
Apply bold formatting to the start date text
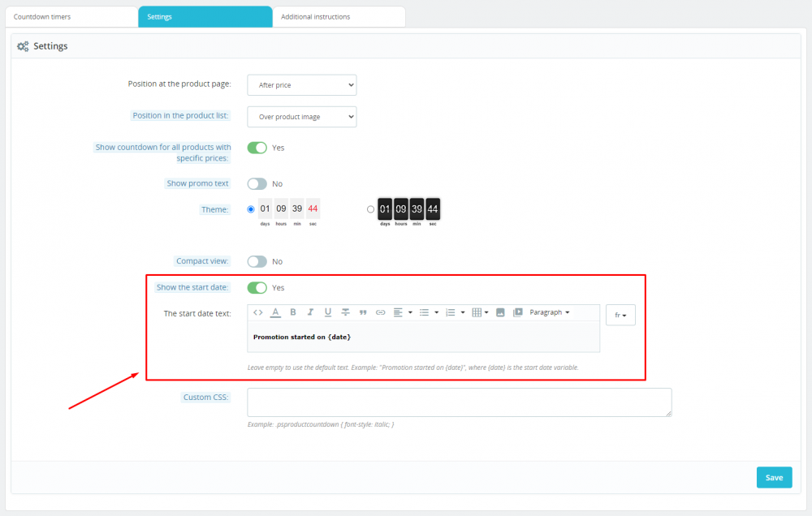[292, 312]
